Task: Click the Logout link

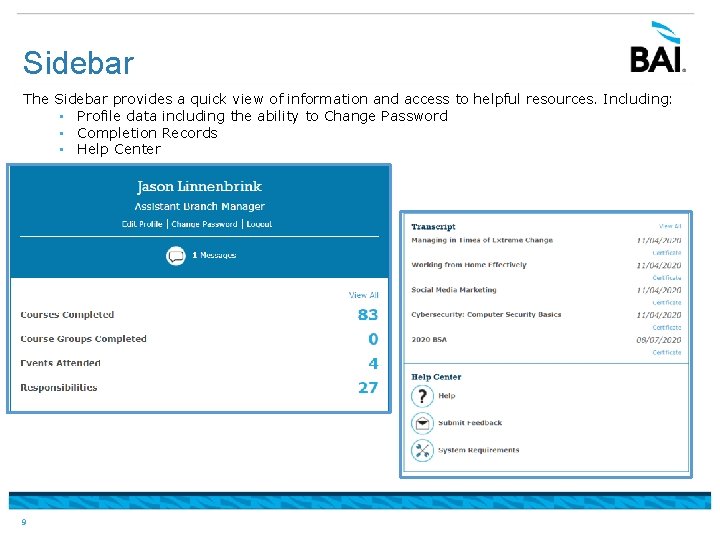Action: pyautogui.click(x=259, y=224)
